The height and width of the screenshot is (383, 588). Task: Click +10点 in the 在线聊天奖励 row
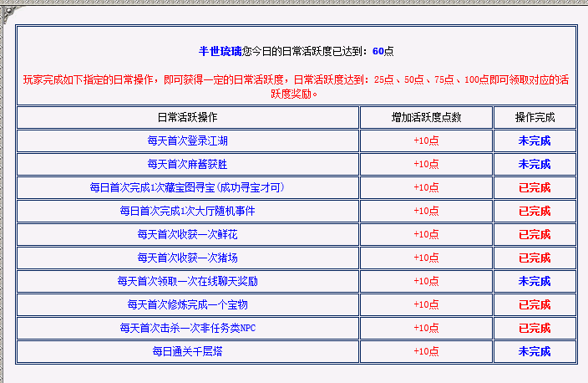click(426, 281)
